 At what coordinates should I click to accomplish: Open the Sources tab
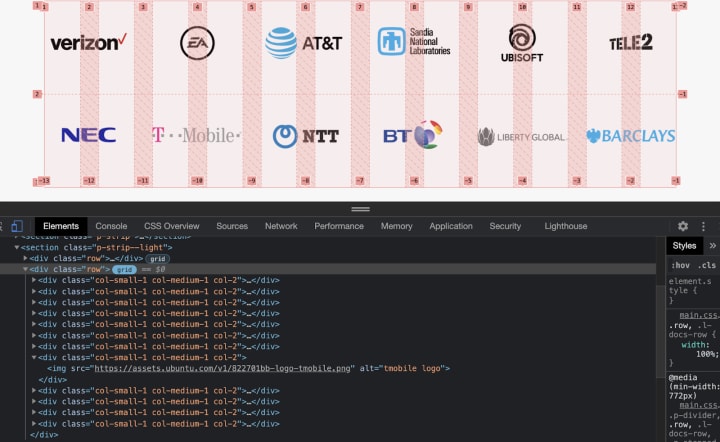click(232, 226)
